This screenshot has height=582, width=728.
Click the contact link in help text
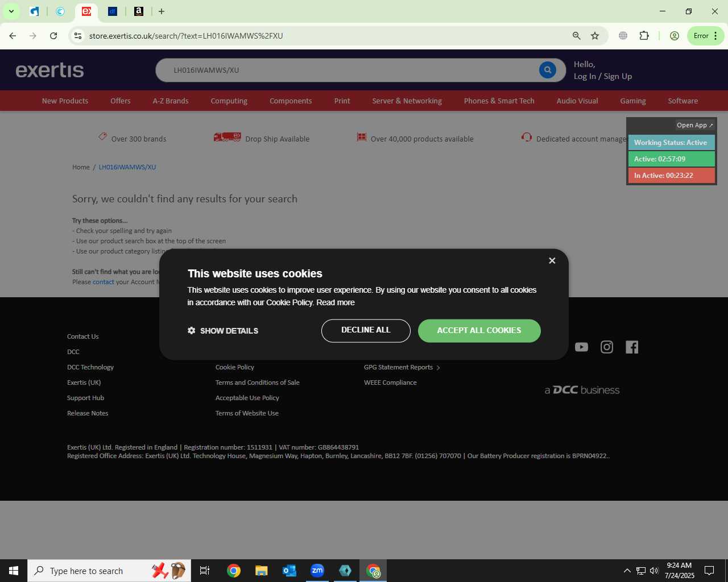pos(104,282)
